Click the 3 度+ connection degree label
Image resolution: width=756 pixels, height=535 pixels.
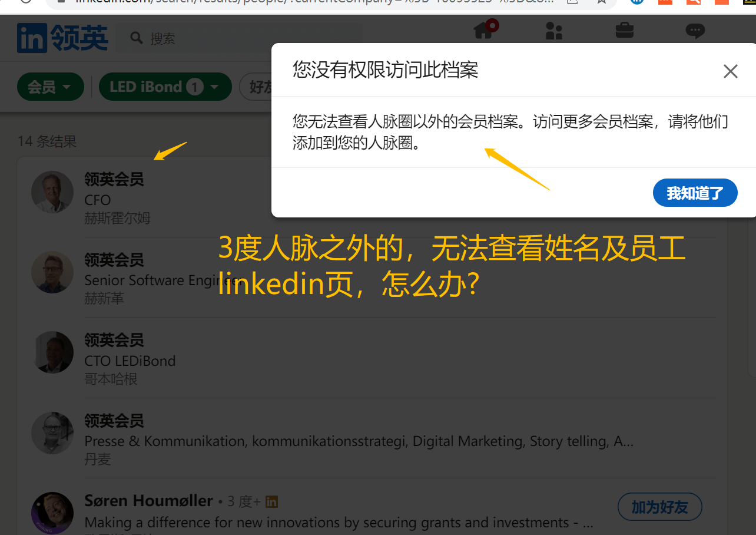click(244, 502)
